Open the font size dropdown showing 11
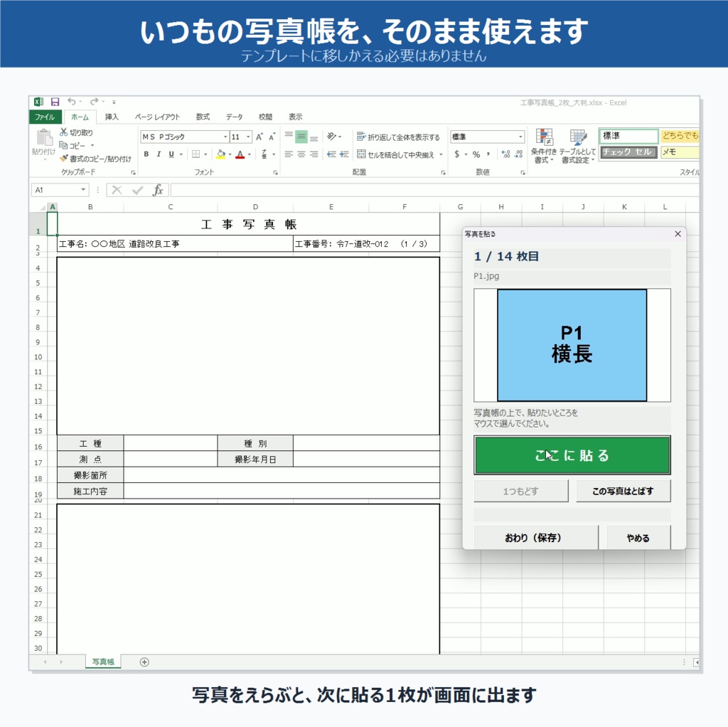This screenshot has height=727, width=728. click(248, 137)
